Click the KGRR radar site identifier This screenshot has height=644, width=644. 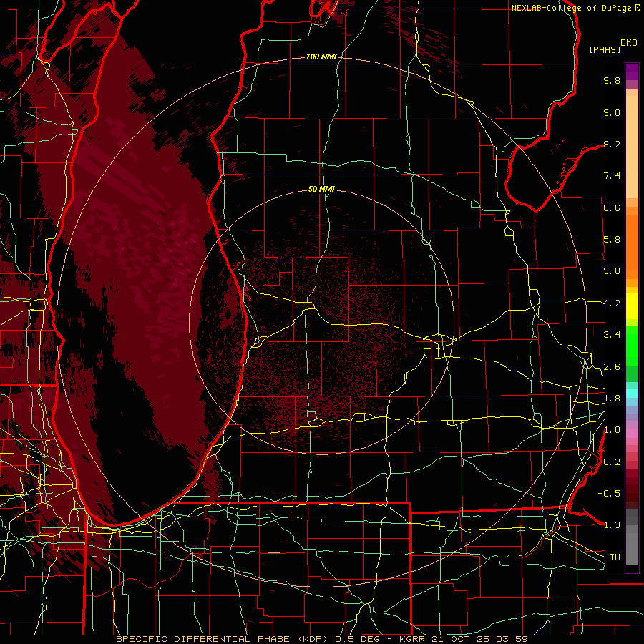click(412, 639)
